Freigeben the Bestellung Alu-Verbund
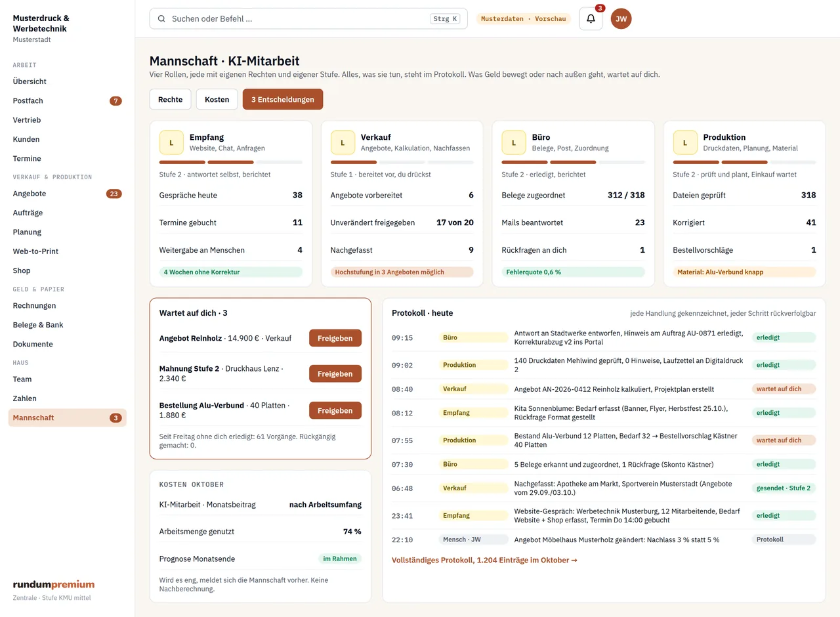Image resolution: width=840 pixels, height=617 pixels. [x=335, y=410]
